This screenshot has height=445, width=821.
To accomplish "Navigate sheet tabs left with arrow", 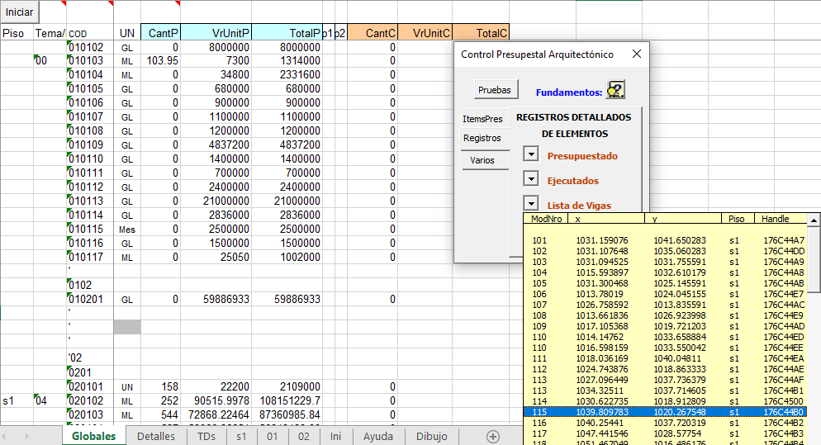I will click(x=5, y=436).
